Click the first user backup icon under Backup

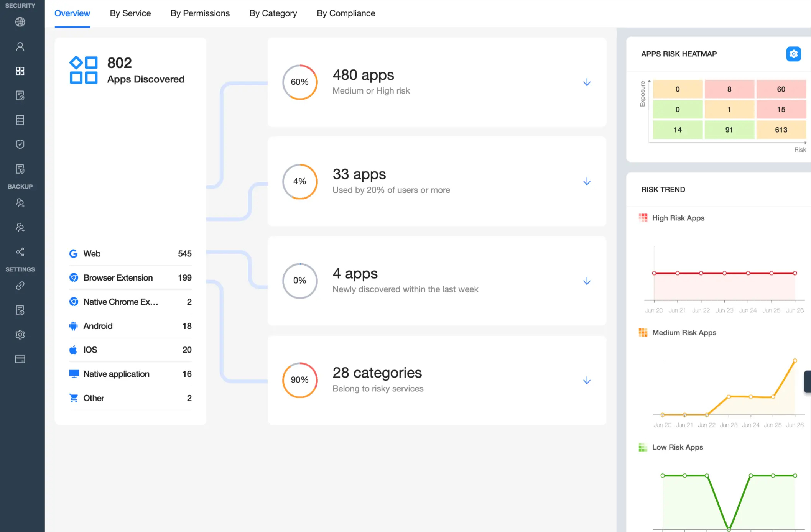(20, 203)
